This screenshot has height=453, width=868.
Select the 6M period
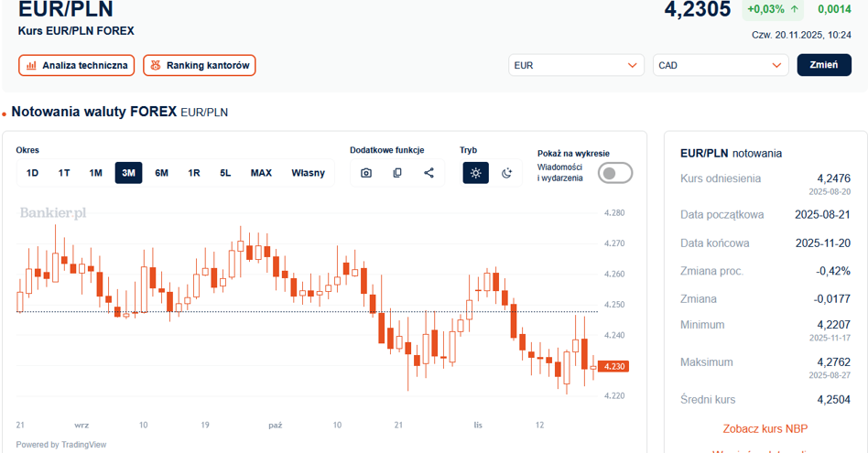[162, 173]
